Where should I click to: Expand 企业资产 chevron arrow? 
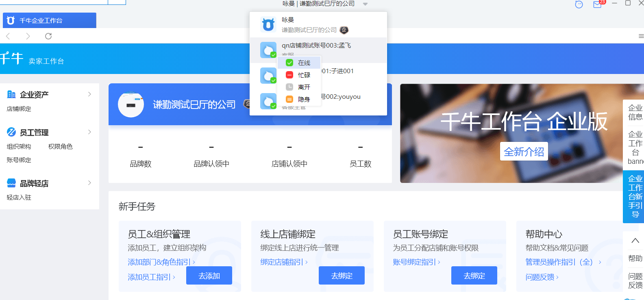coord(90,94)
